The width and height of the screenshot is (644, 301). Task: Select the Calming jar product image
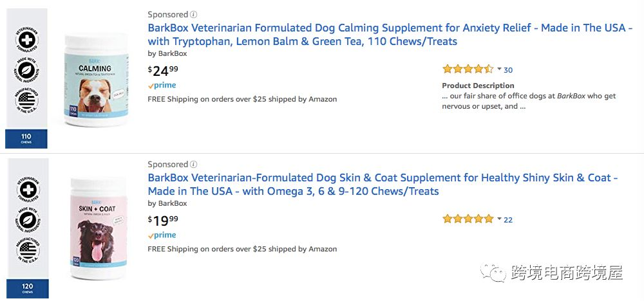96,80
